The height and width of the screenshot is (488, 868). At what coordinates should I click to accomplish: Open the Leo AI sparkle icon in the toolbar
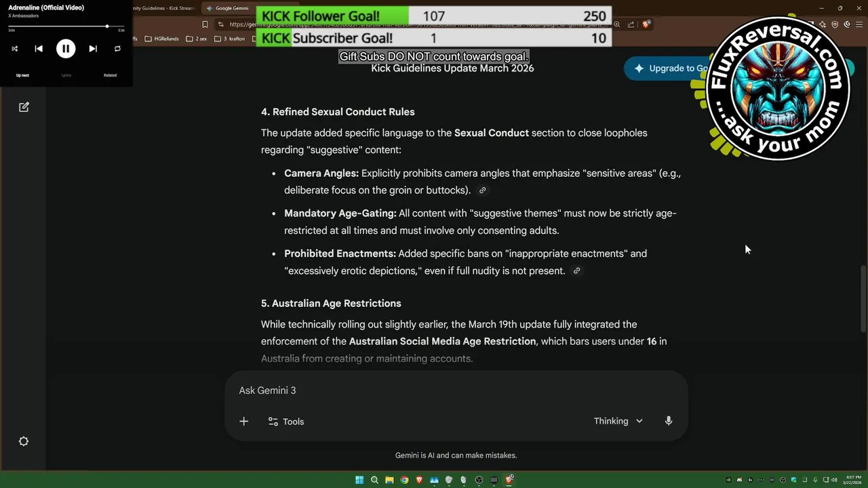822,24
